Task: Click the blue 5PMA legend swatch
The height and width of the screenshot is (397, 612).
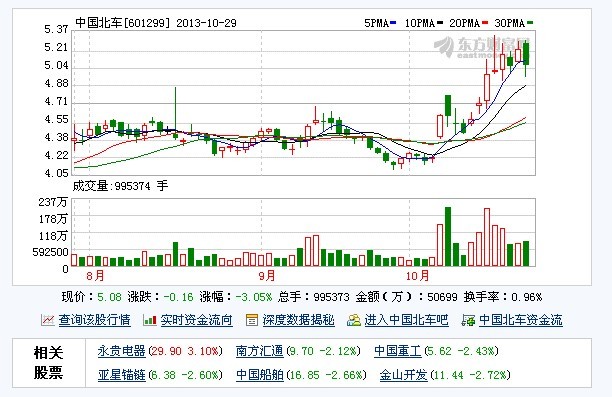Action: point(393,23)
